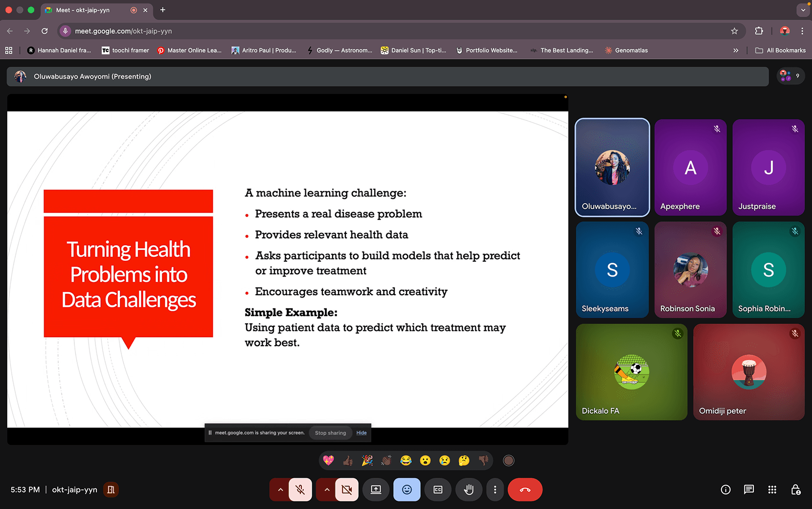Open the chat panel icon

tap(748, 489)
